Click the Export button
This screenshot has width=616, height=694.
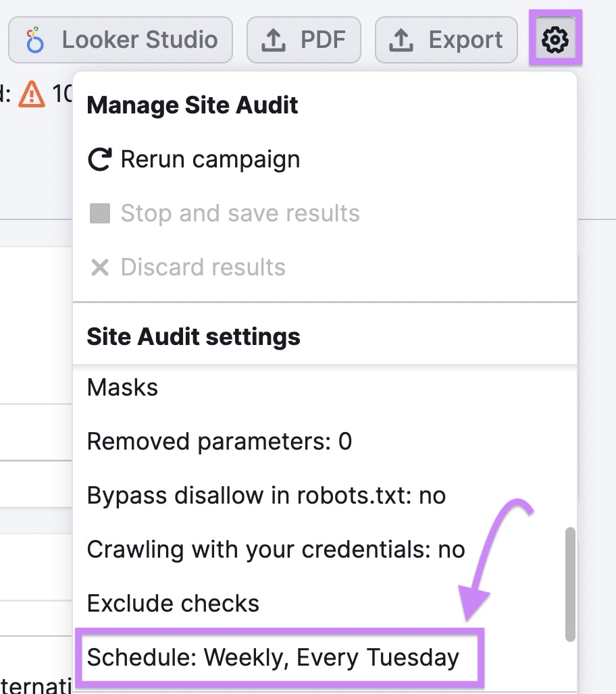click(446, 39)
